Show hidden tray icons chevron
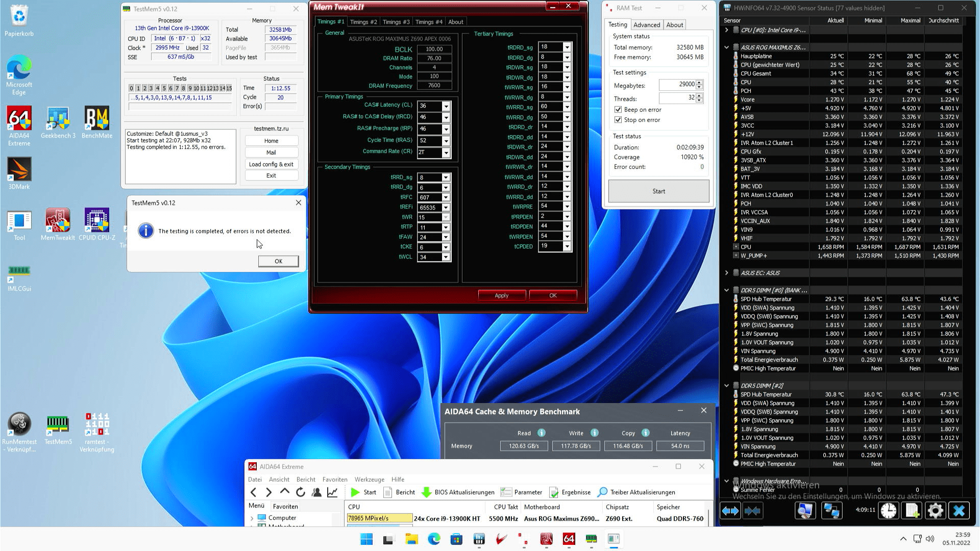Image resolution: width=980 pixels, height=551 pixels. point(903,539)
